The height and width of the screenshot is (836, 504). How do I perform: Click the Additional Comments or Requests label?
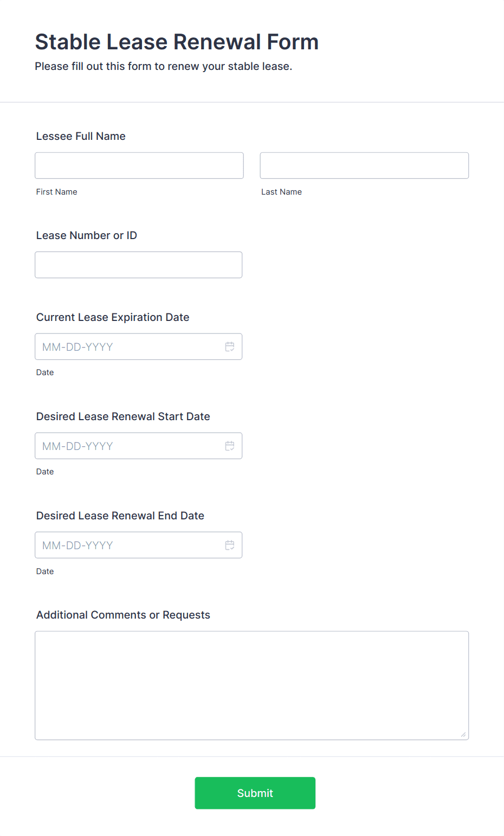click(x=123, y=615)
